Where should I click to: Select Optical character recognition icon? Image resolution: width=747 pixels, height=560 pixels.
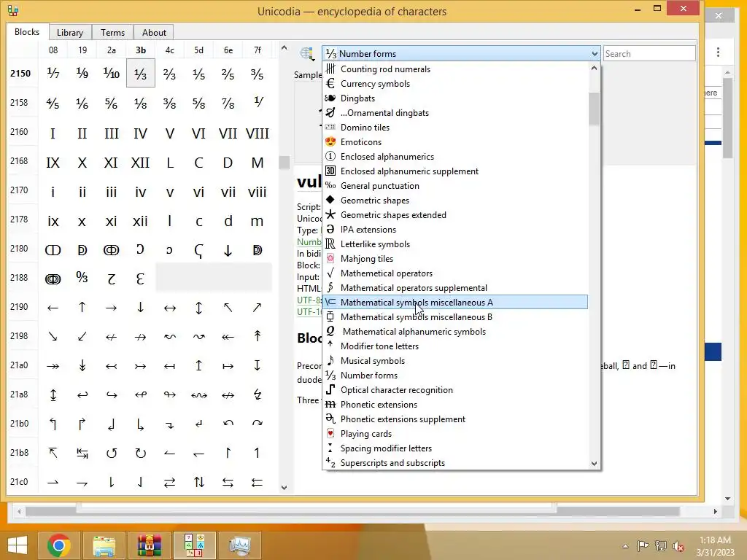(x=330, y=389)
